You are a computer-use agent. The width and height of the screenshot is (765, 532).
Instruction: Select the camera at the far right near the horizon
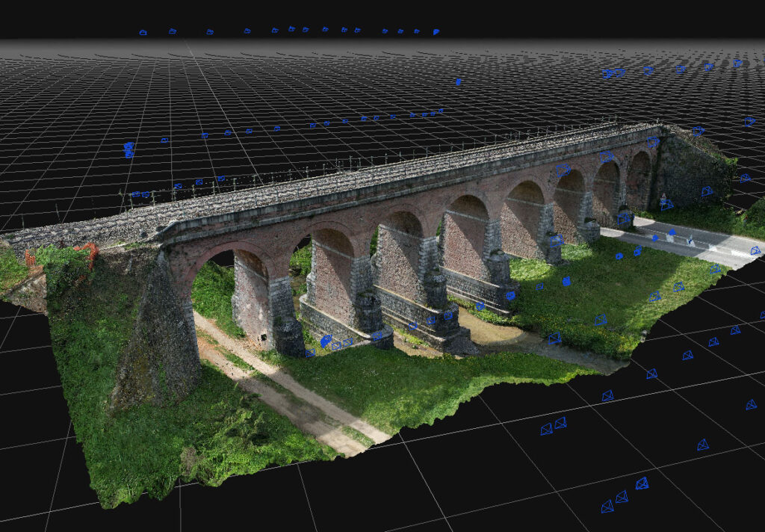749,121
